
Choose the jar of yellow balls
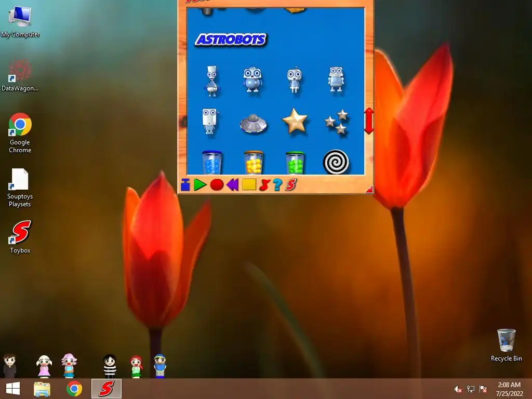click(x=254, y=163)
